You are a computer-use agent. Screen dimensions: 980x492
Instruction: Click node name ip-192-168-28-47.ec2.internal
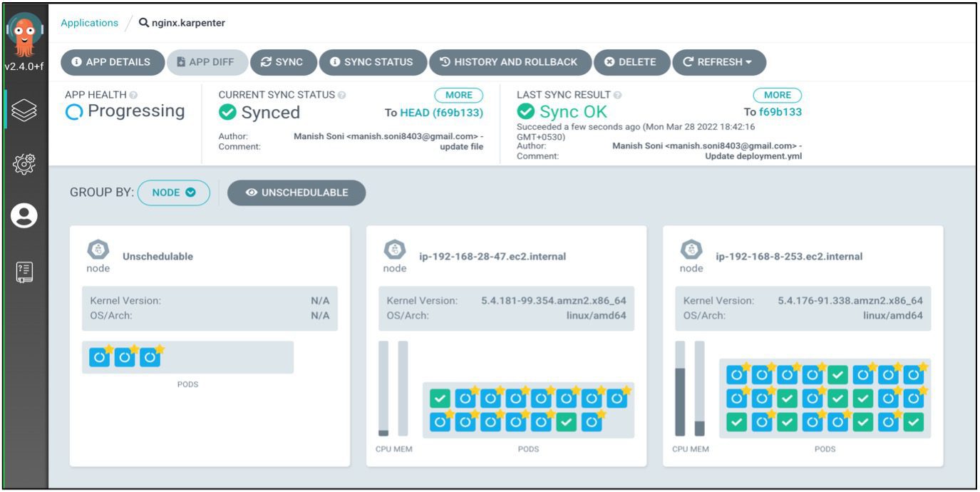coord(492,257)
